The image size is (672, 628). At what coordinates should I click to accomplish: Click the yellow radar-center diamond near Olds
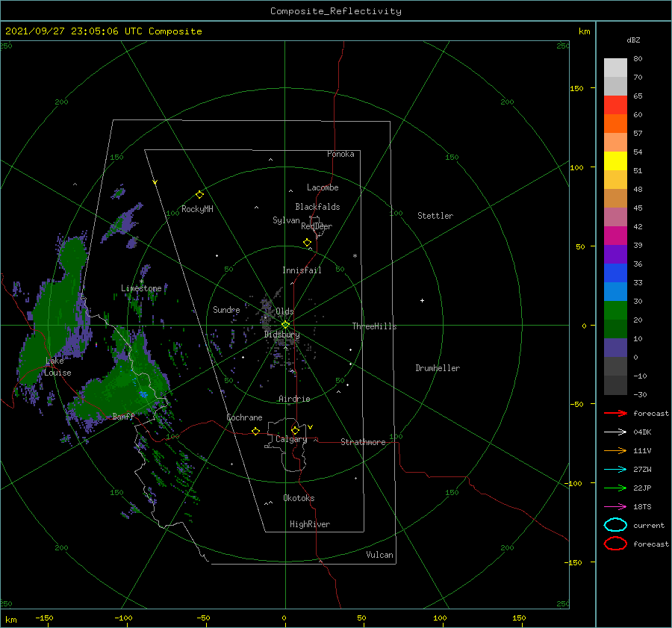click(x=285, y=325)
